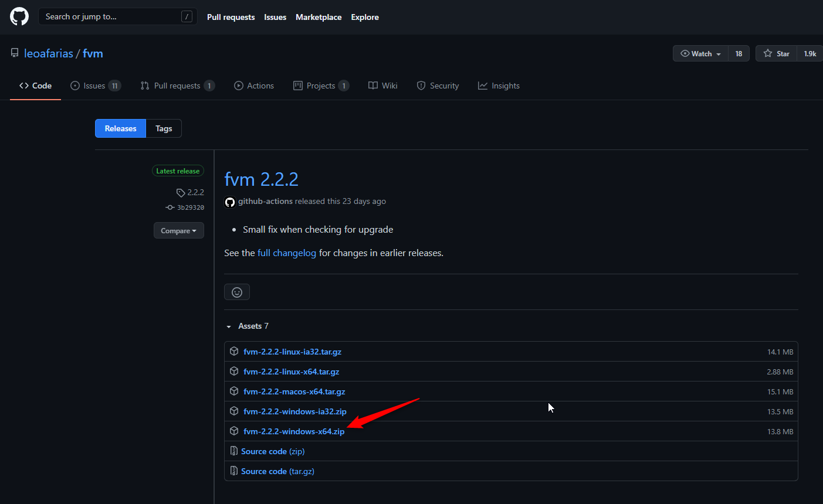Click package icon for windows-x64 asset
This screenshot has width=823, height=504.
[x=234, y=431]
